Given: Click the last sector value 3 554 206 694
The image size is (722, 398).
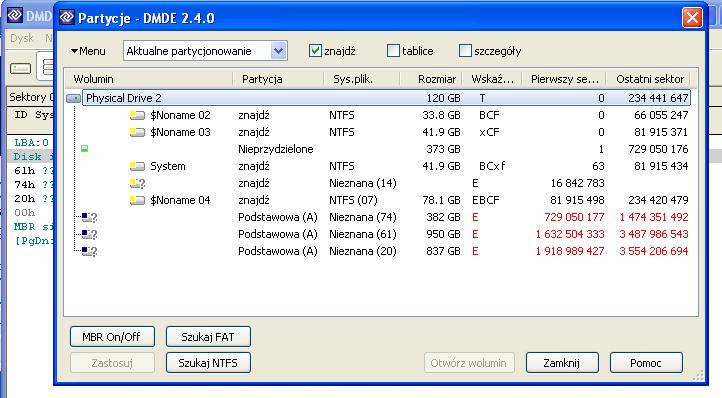Looking at the screenshot, I should click(x=654, y=252).
